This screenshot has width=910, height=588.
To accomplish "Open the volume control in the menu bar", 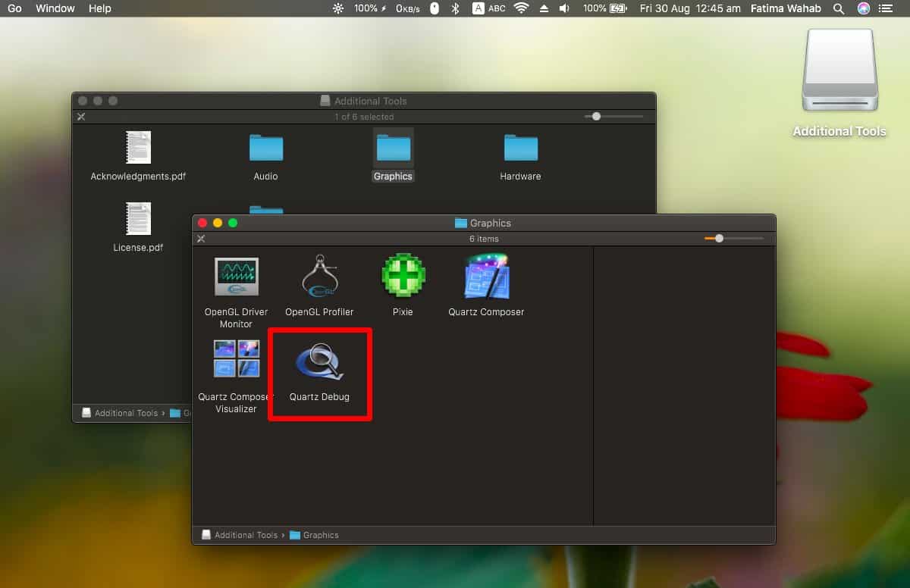I will click(564, 8).
